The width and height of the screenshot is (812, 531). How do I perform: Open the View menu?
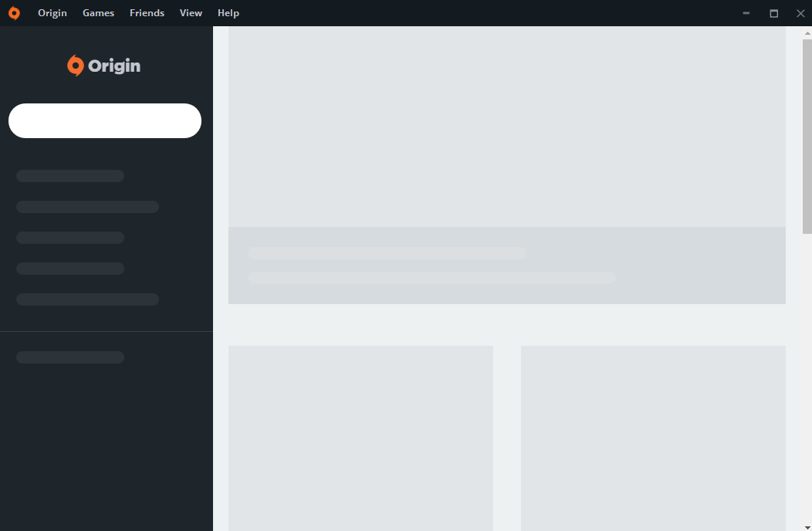point(191,13)
